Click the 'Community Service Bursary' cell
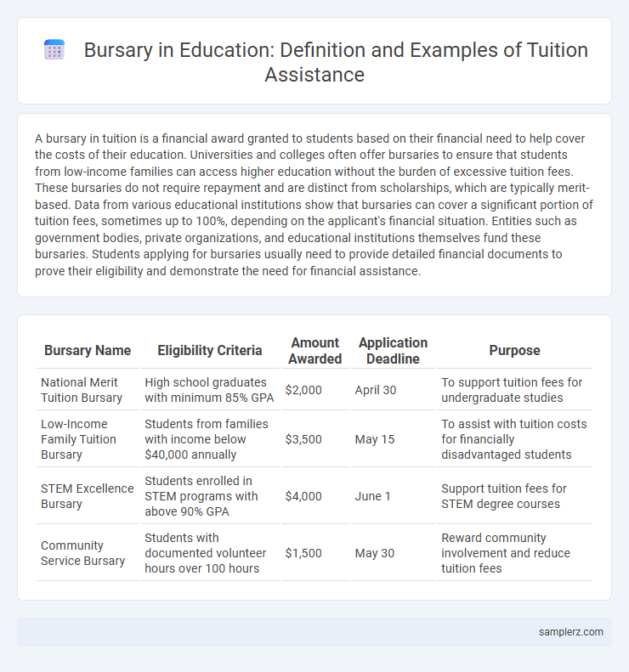Viewport: 629px width, 672px height. (x=88, y=553)
